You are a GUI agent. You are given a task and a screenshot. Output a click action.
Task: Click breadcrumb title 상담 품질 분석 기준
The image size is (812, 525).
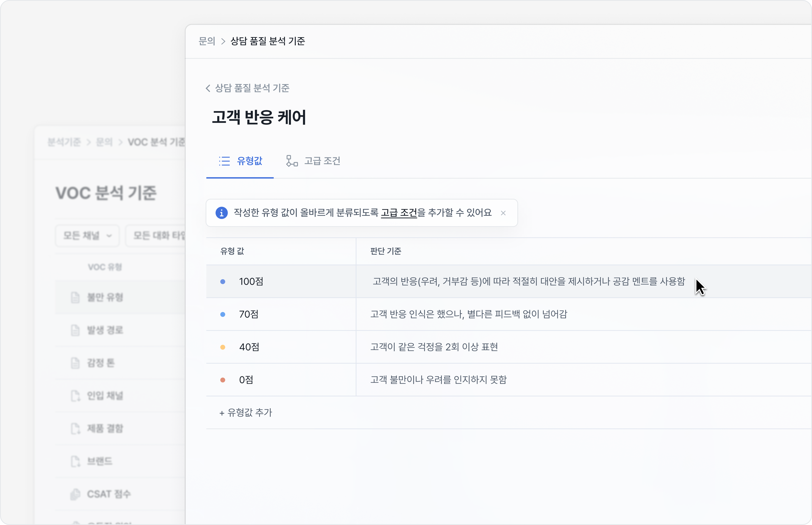pos(268,41)
